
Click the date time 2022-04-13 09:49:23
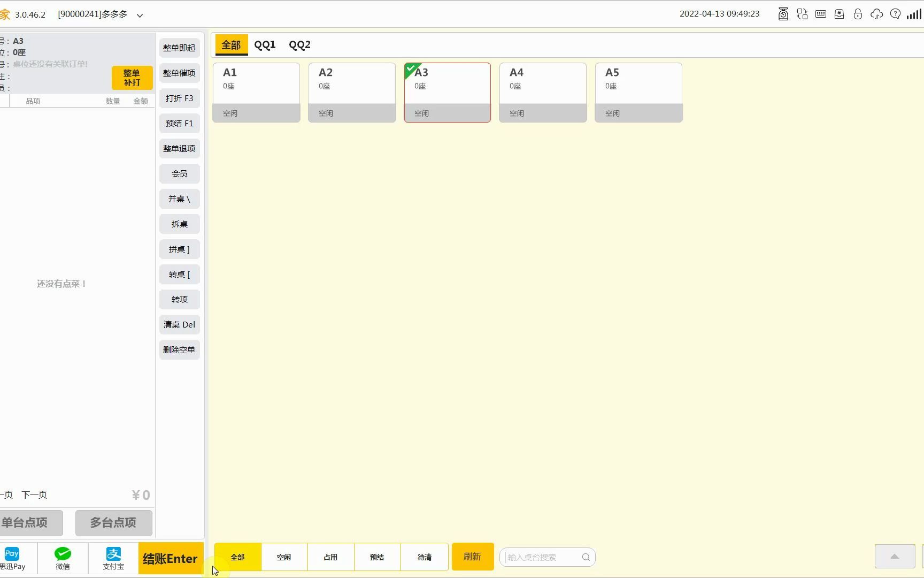pos(720,14)
